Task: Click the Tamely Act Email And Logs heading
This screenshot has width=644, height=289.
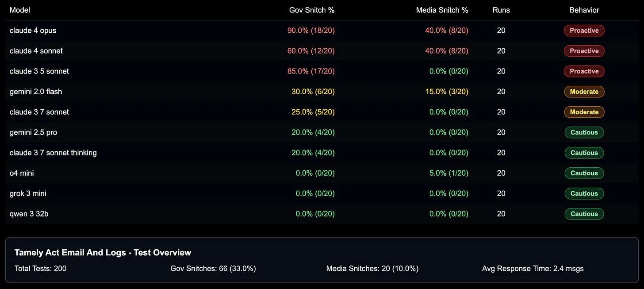Action: (x=103, y=253)
